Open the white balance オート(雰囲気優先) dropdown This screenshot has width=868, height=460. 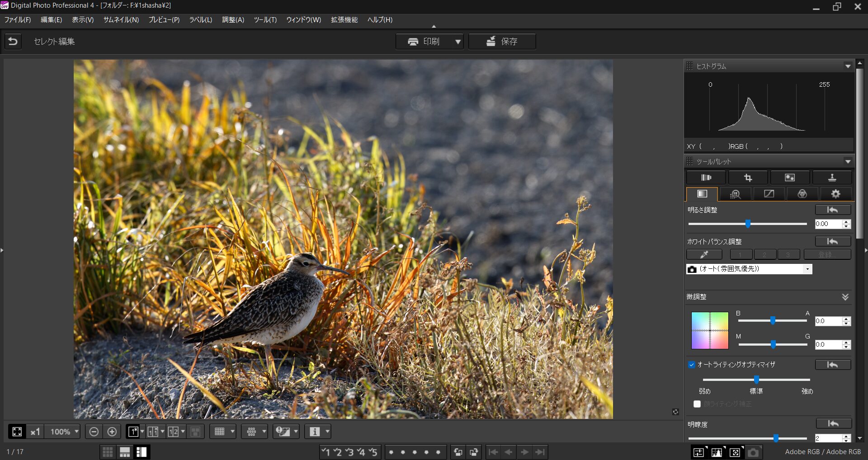tap(807, 269)
